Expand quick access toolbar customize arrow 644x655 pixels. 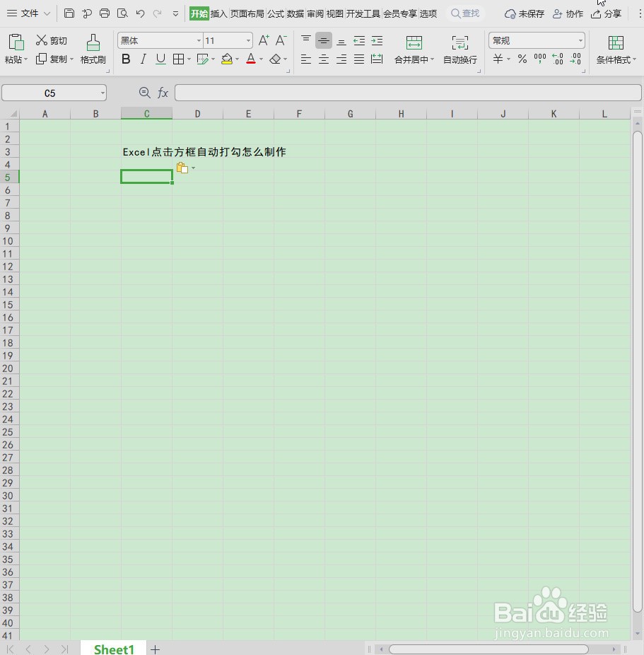[176, 13]
